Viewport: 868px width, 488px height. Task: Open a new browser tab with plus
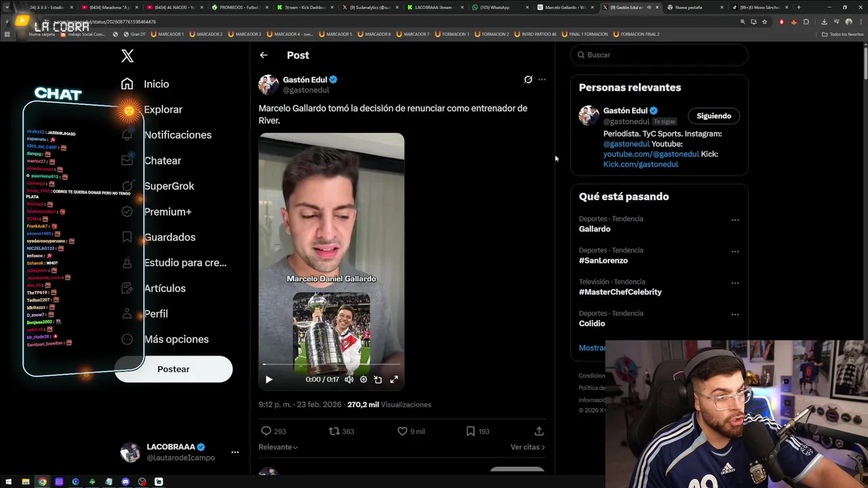pos(798,7)
